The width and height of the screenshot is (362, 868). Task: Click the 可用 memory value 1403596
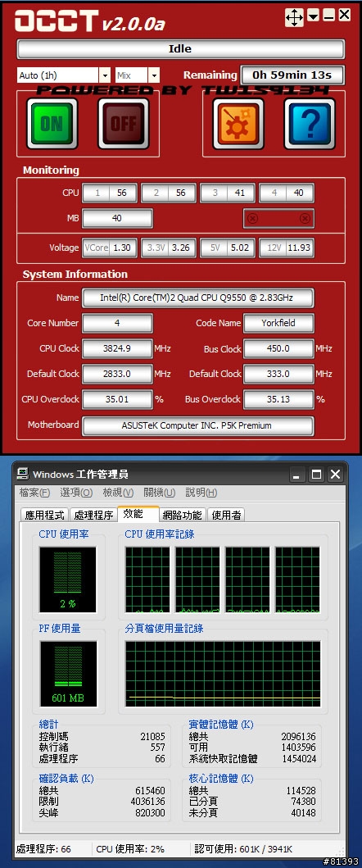(x=298, y=748)
